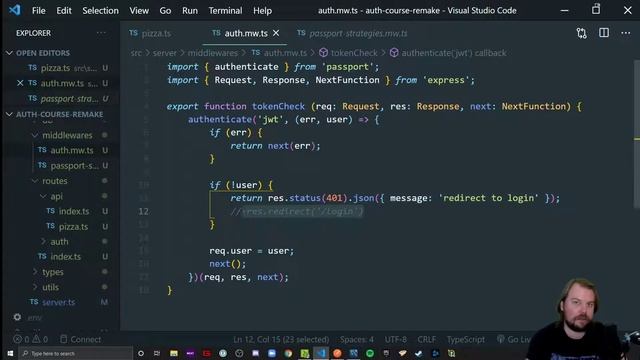640x360 pixels.
Task: Click the taskbar search box
Action: click(x=76, y=353)
